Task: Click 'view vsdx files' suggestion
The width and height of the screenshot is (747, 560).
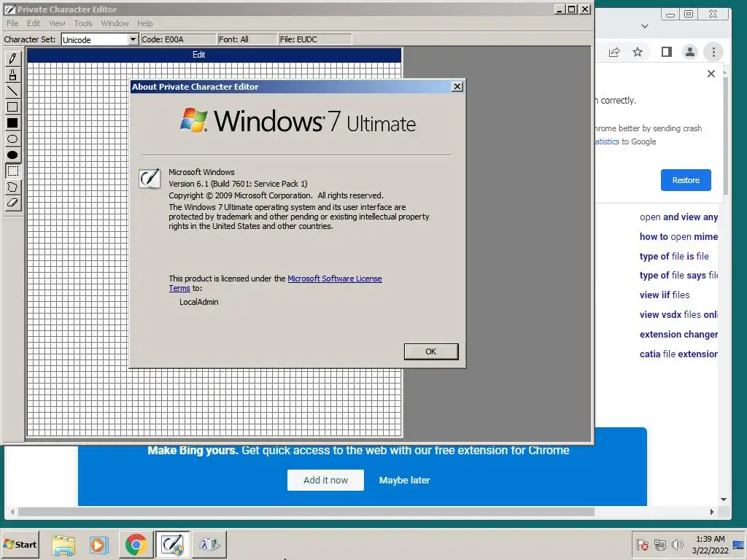Action: click(x=678, y=314)
